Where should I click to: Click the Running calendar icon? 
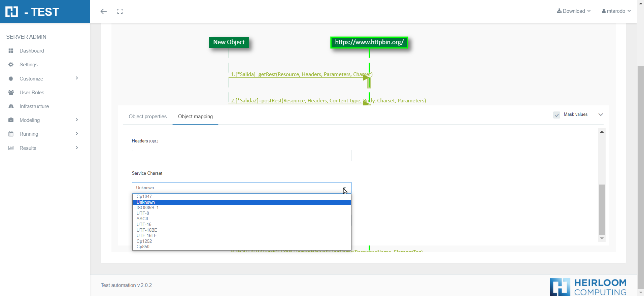pyautogui.click(x=11, y=134)
